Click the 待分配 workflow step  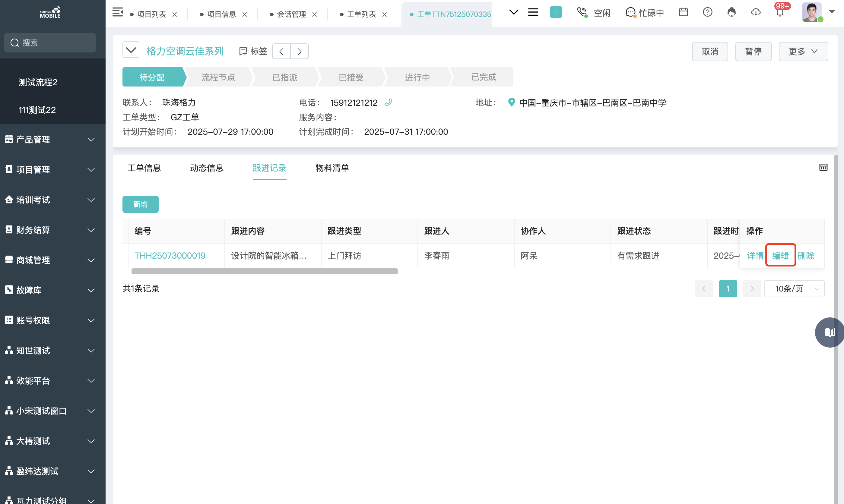coord(152,77)
